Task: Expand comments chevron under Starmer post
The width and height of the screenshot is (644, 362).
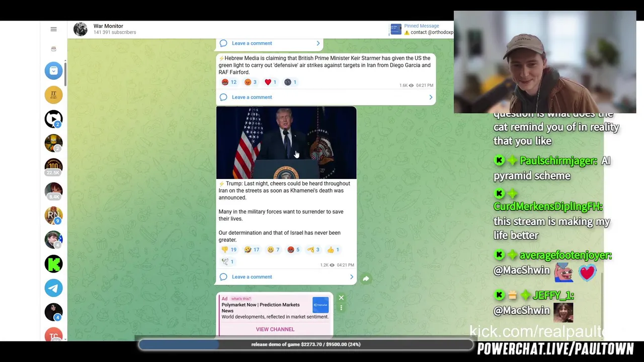Action: click(x=431, y=97)
